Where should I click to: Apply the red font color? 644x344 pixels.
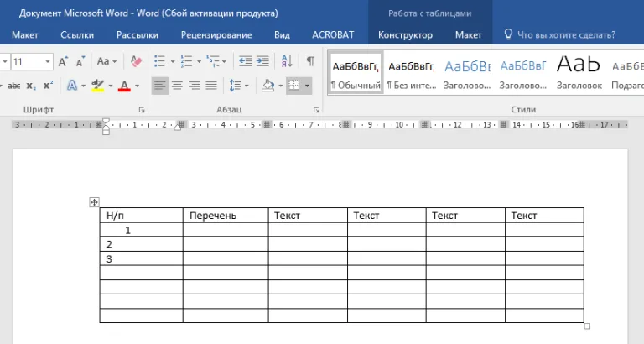point(124,86)
